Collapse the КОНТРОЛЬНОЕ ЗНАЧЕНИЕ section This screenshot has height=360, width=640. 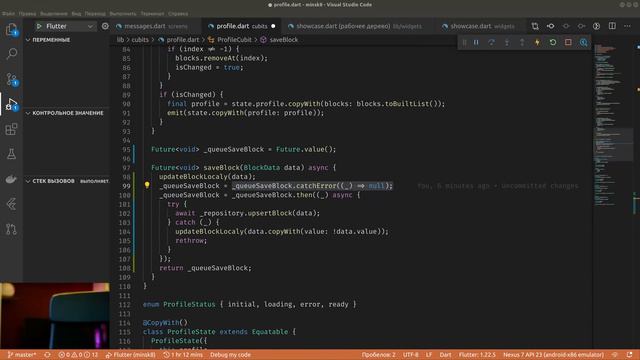[64, 113]
